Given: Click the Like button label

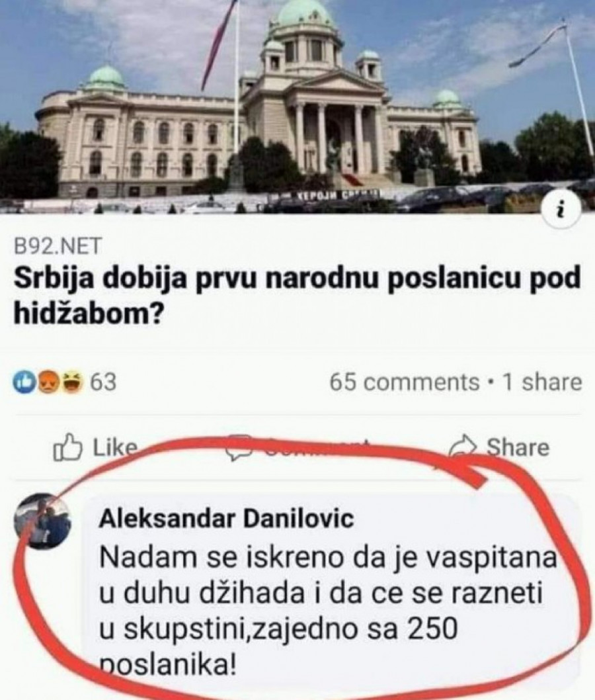Looking at the screenshot, I should [x=115, y=447].
